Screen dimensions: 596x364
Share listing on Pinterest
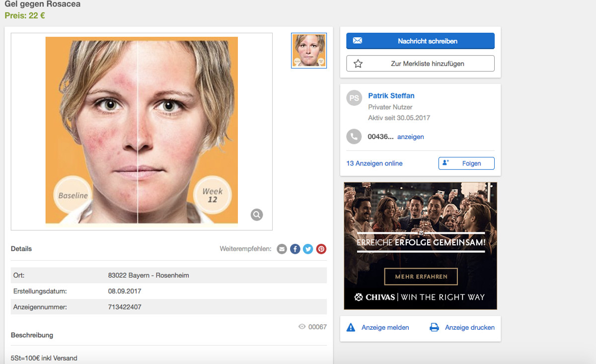[321, 249]
